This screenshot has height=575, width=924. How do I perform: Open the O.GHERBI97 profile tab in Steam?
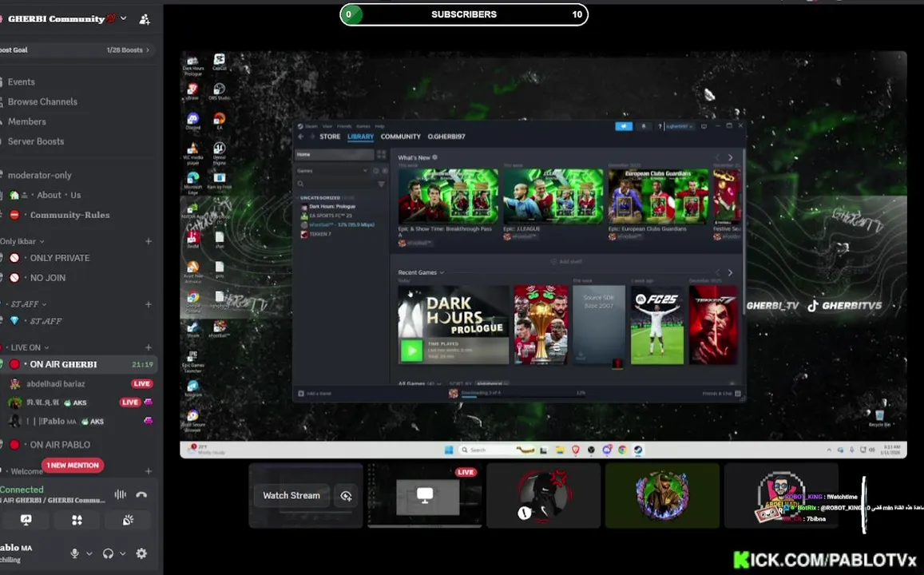pos(446,137)
